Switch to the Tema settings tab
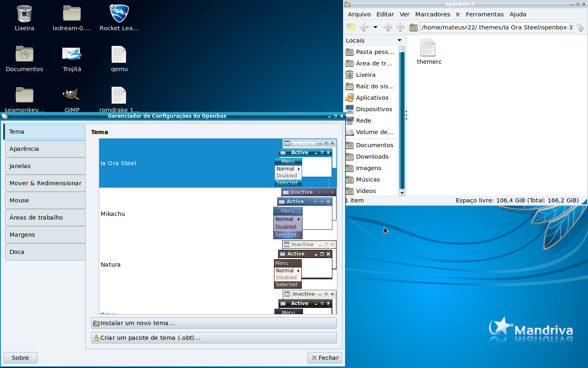The height and width of the screenshot is (368, 588). [x=45, y=132]
